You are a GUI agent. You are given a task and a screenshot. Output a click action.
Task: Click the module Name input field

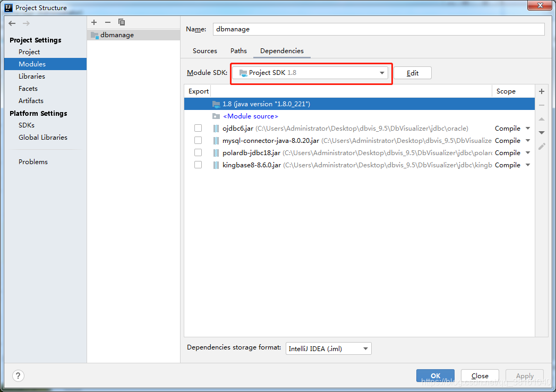click(378, 29)
